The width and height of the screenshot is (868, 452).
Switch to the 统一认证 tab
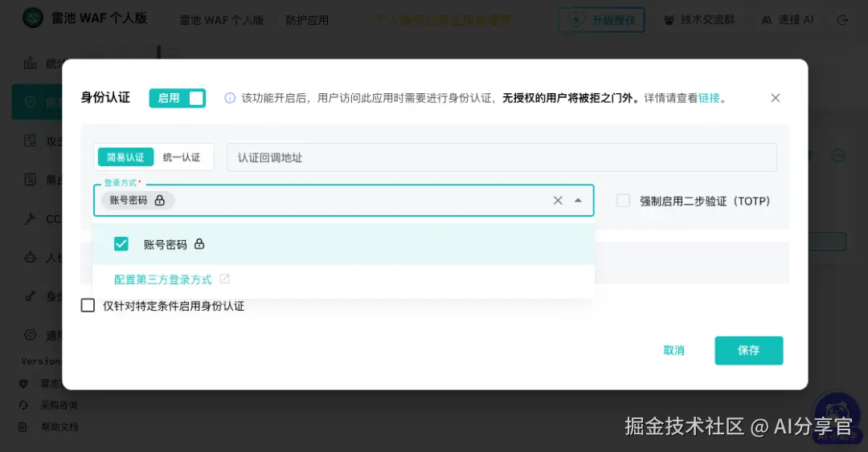coord(182,157)
